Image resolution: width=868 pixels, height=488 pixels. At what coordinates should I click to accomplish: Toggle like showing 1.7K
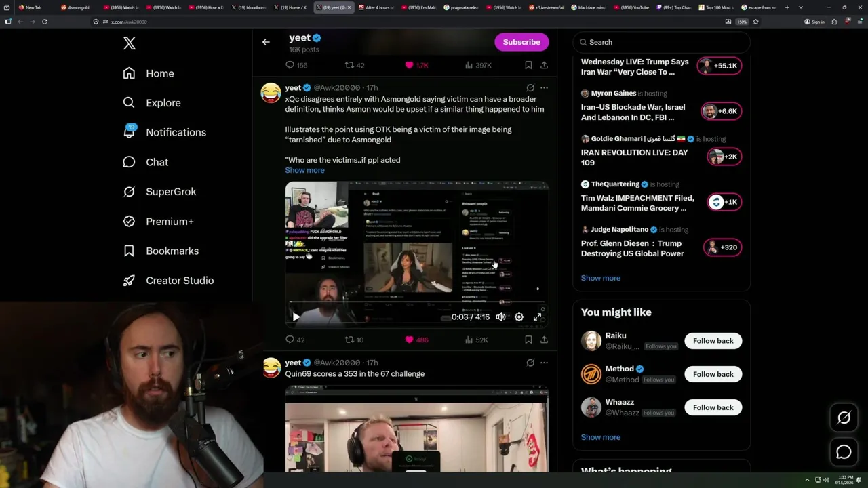click(416, 65)
